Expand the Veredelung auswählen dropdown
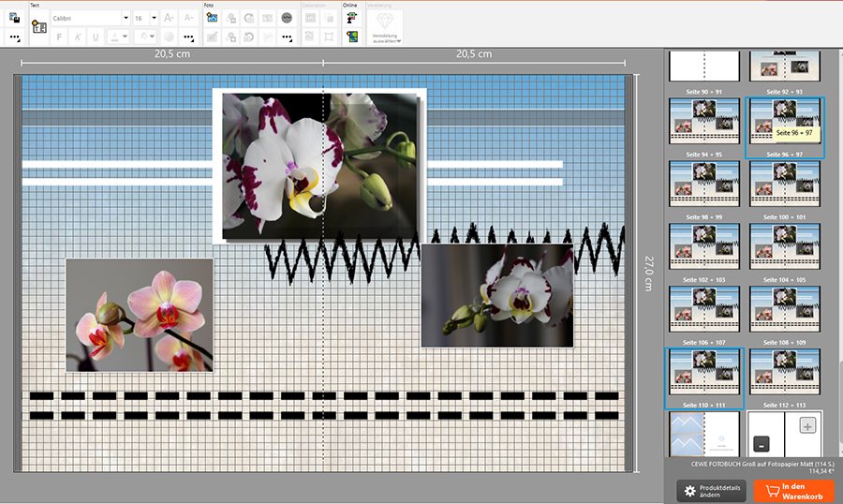843x504 pixels. pyautogui.click(x=384, y=28)
